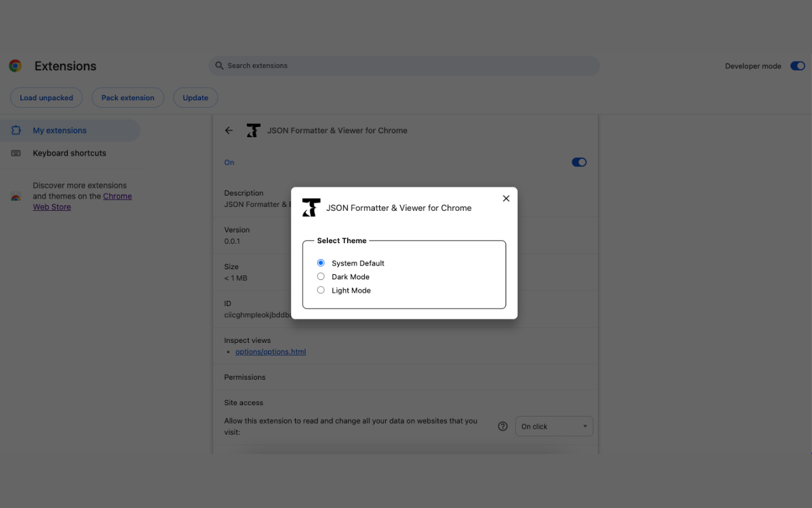The height and width of the screenshot is (508, 812).
Task: Click the help icon beside site access setting
Action: pos(502,426)
